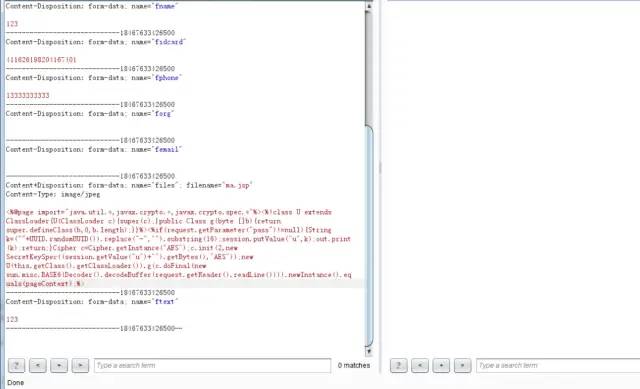Click the 'Content-Type: image/jpeg' line

53,194
